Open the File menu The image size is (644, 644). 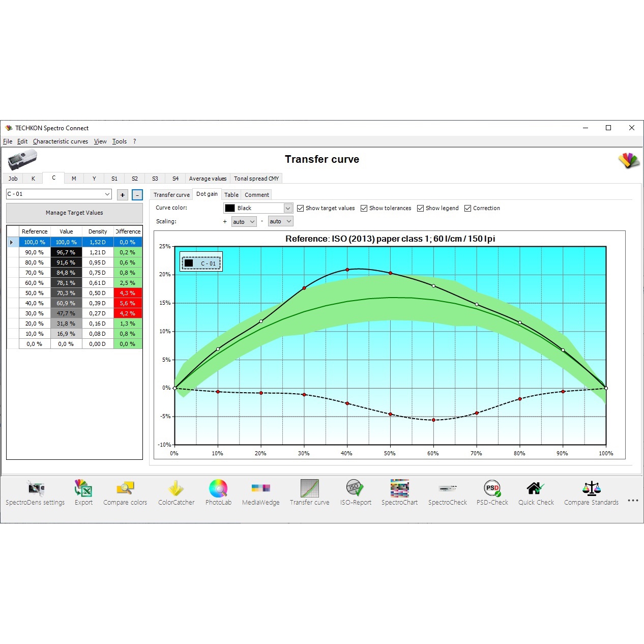[x=8, y=141]
